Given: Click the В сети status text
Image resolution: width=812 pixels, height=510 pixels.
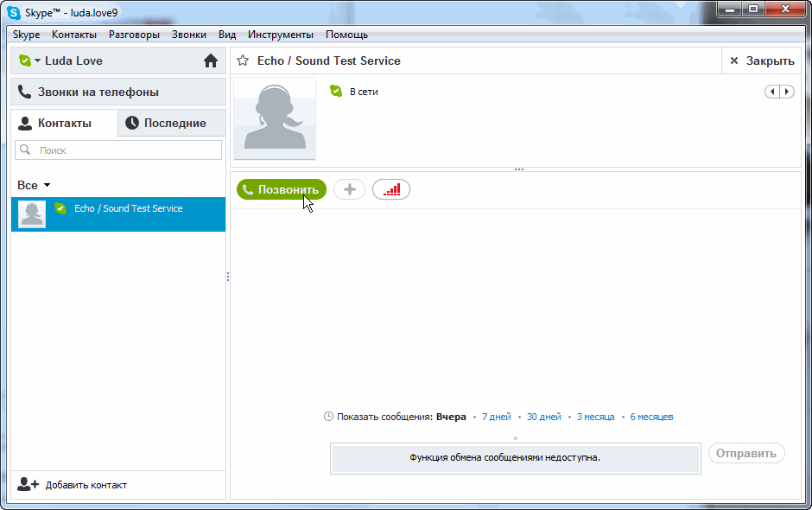Looking at the screenshot, I should [x=364, y=92].
